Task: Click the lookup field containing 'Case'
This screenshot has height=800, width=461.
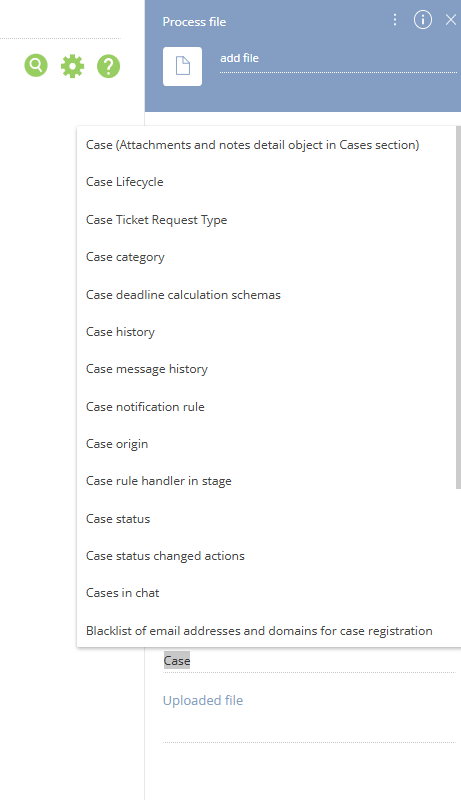Action: click(309, 661)
